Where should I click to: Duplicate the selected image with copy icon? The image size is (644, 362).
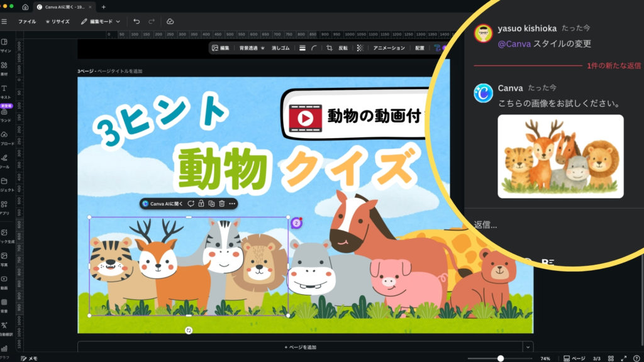(211, 204)
